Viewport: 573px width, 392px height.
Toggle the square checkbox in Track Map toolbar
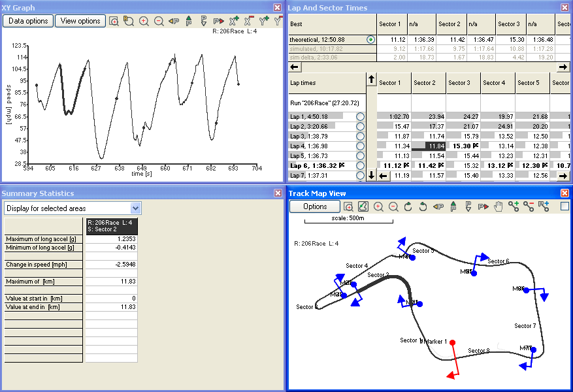(x=565, y=206)
